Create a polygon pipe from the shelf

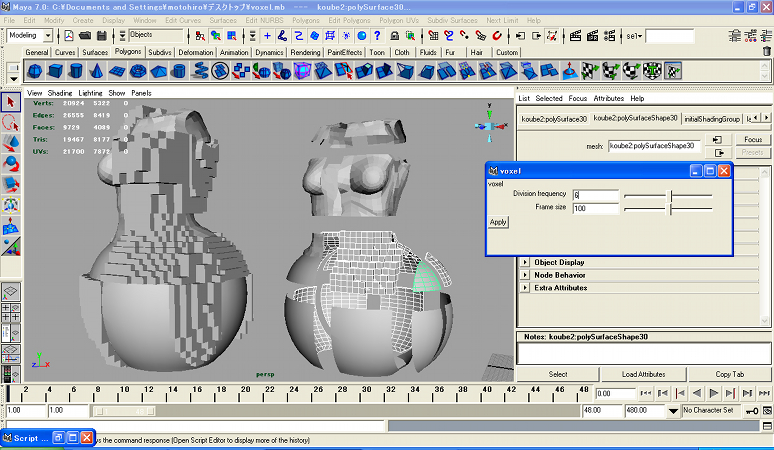click(179, 71)
